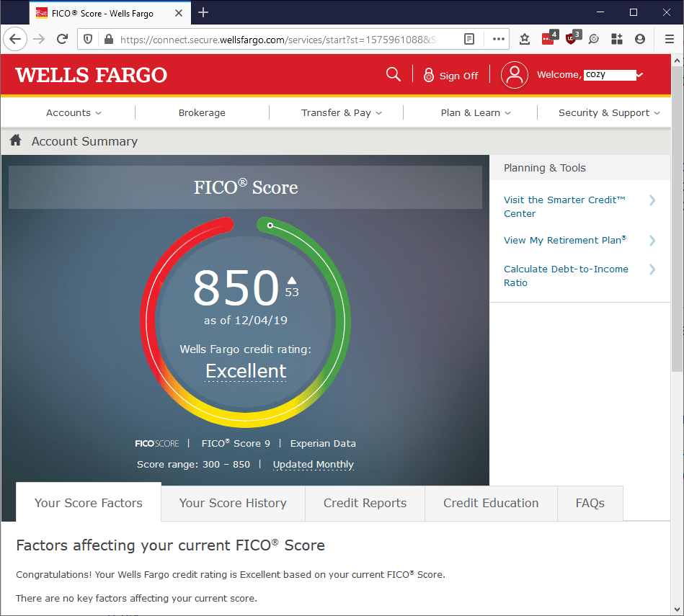684x616 pixels.
Task: Click the Planning & Tools heading
Action: click(544, 168)
